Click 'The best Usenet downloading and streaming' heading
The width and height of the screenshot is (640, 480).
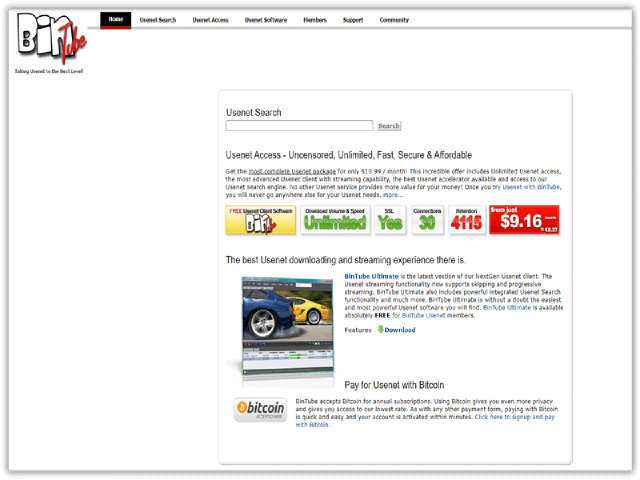pyautogui.click(x=346, y=260)
